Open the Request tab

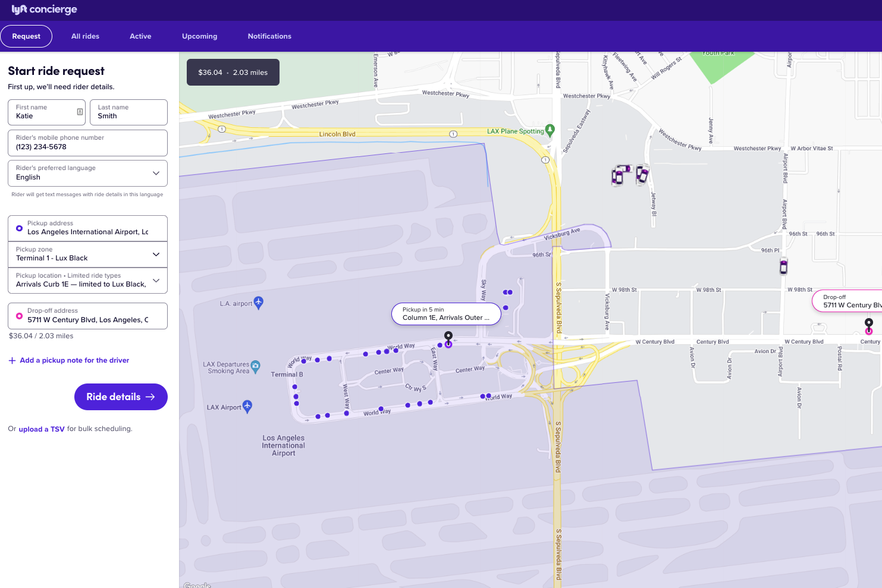[x=26, y=36]
